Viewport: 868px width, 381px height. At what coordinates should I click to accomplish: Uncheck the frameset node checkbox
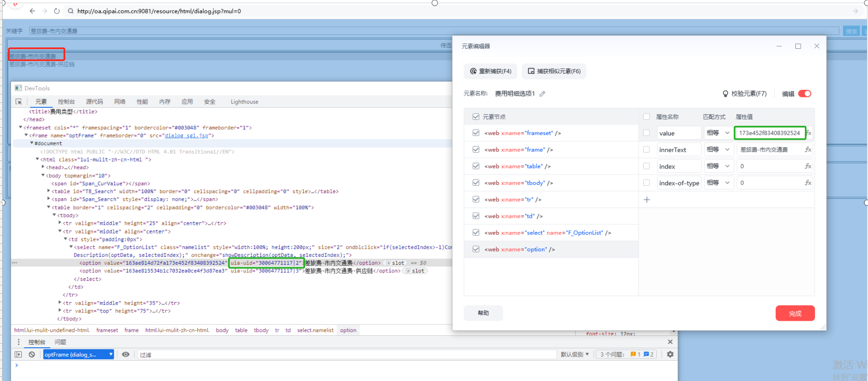coord(476,133)
